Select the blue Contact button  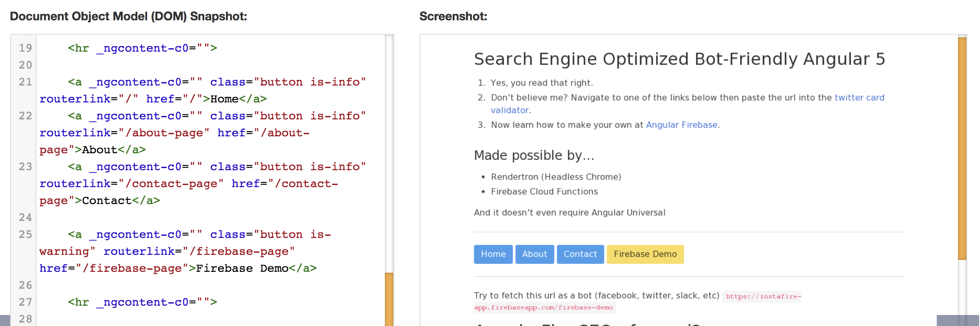point(580,254)
